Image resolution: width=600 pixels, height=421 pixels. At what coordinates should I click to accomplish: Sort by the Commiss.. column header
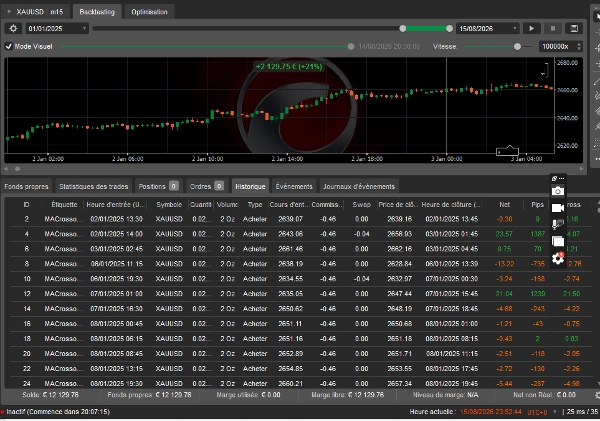click(x=327, y=205)
